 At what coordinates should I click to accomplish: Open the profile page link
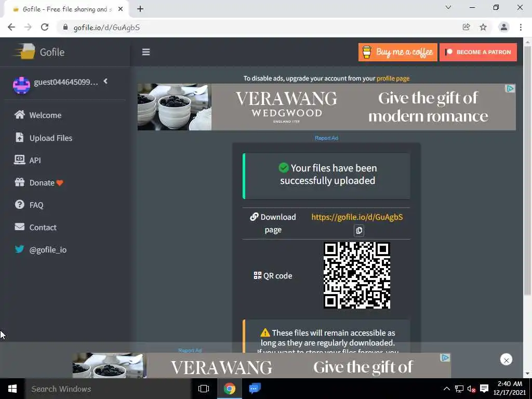tap(393, 78)
